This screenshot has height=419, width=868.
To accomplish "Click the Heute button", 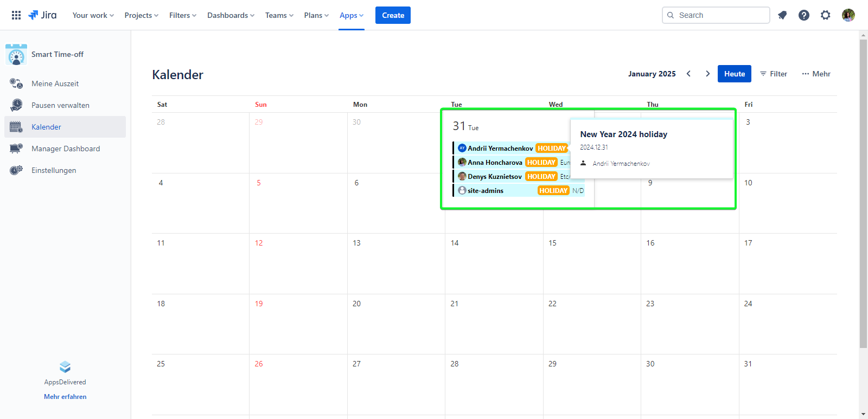I will [x=734, y=74].
